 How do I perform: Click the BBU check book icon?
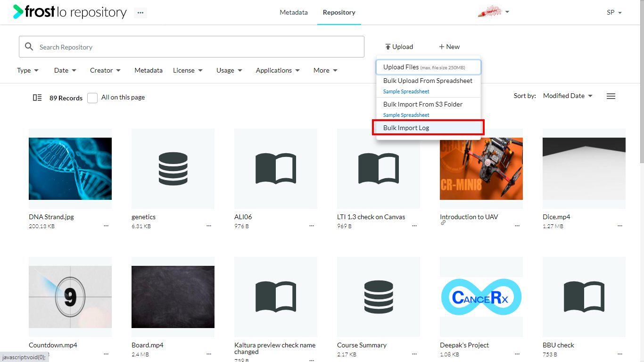(584, 296)
